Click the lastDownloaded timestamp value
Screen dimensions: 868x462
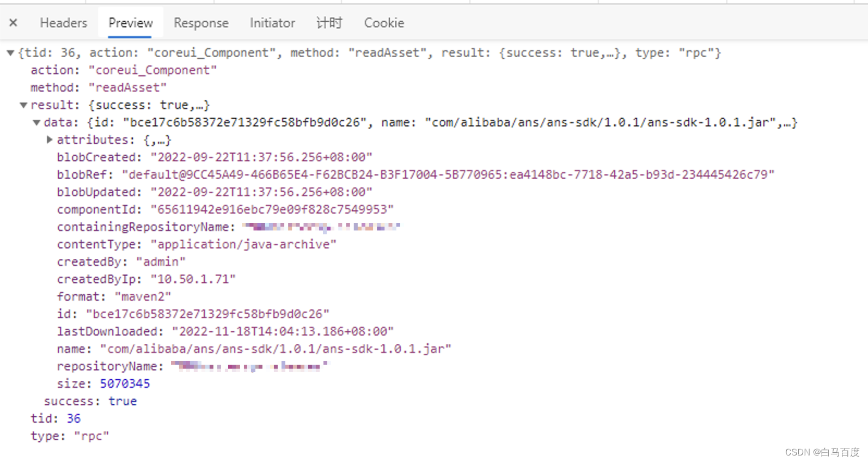[283, 332]
